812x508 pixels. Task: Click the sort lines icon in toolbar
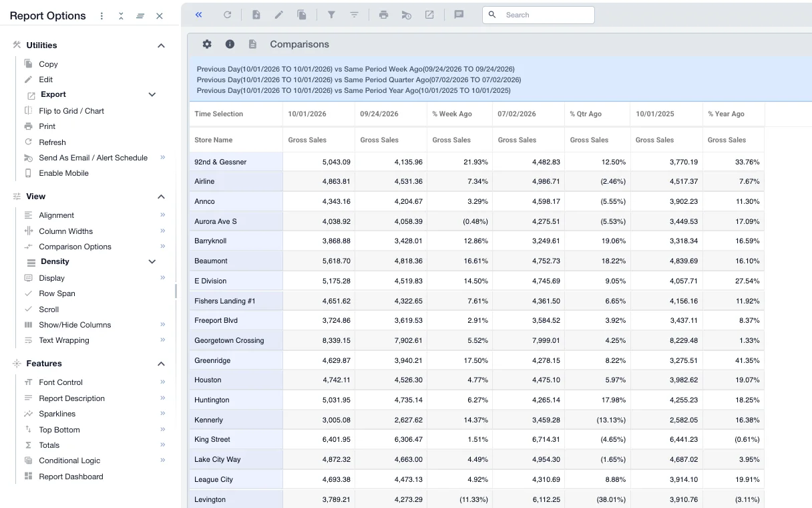pos(354,15)
